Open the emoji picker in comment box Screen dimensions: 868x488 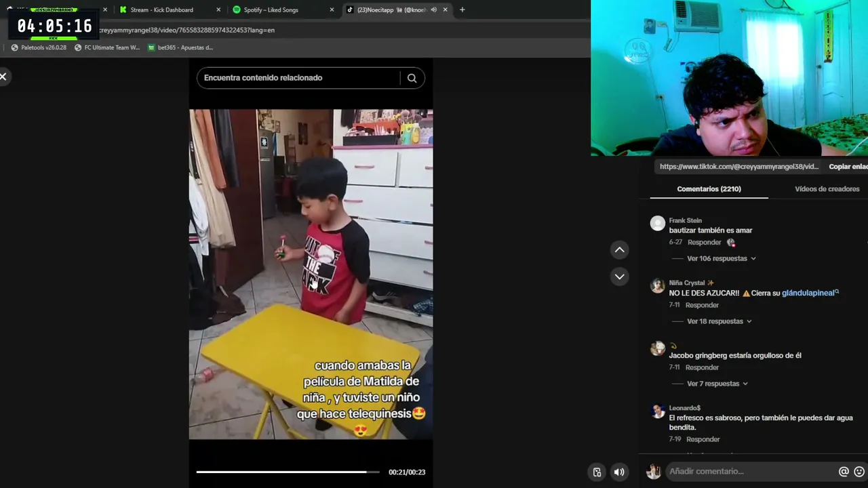click(859, 472)
